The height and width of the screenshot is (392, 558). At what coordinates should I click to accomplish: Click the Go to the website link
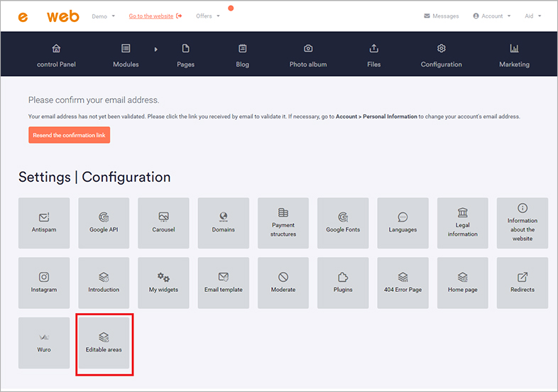[x=155, y=16]
